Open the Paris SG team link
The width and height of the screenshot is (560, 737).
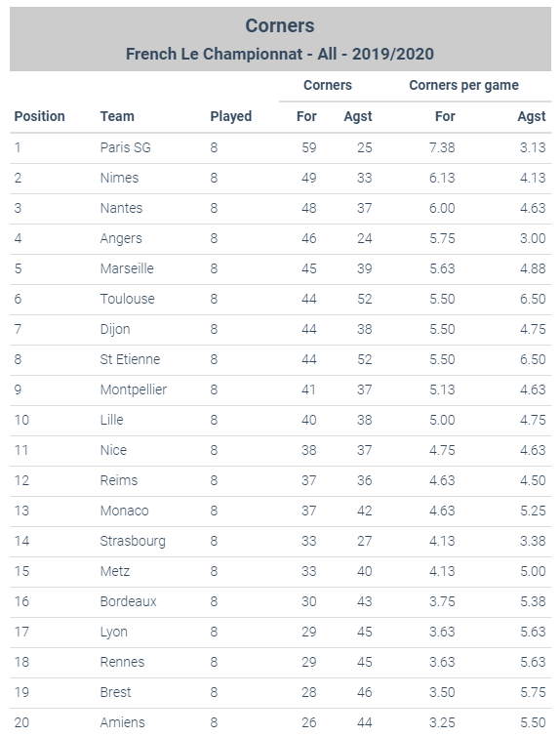(126, 147)
